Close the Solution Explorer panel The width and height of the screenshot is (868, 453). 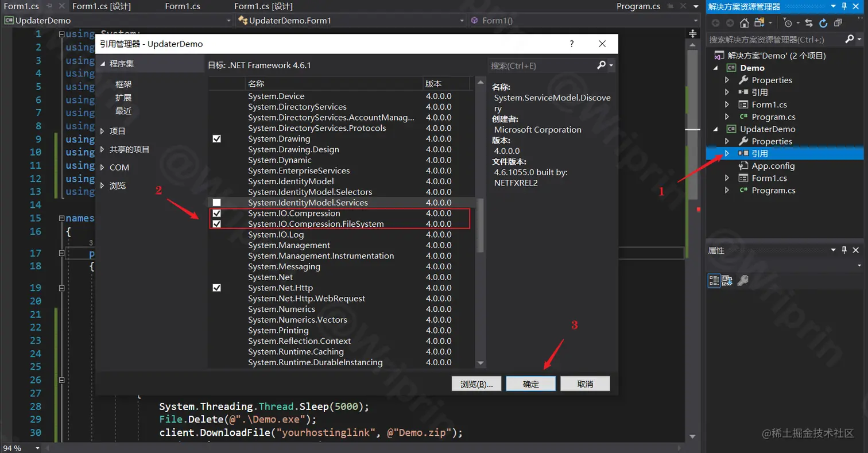(856, 6)
